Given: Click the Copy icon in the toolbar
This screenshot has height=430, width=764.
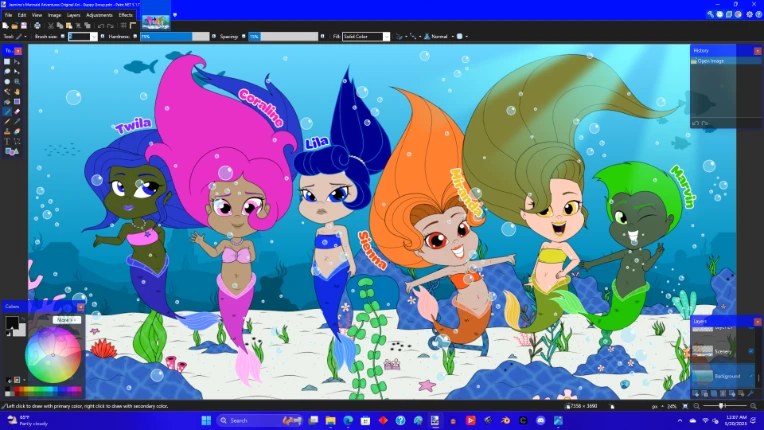Looking at the screenshot, I should [x=60, y=25].
